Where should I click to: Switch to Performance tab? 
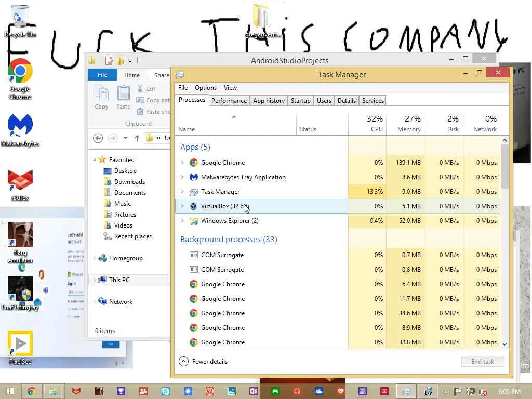pyautogui.click(x=229, y=101)
